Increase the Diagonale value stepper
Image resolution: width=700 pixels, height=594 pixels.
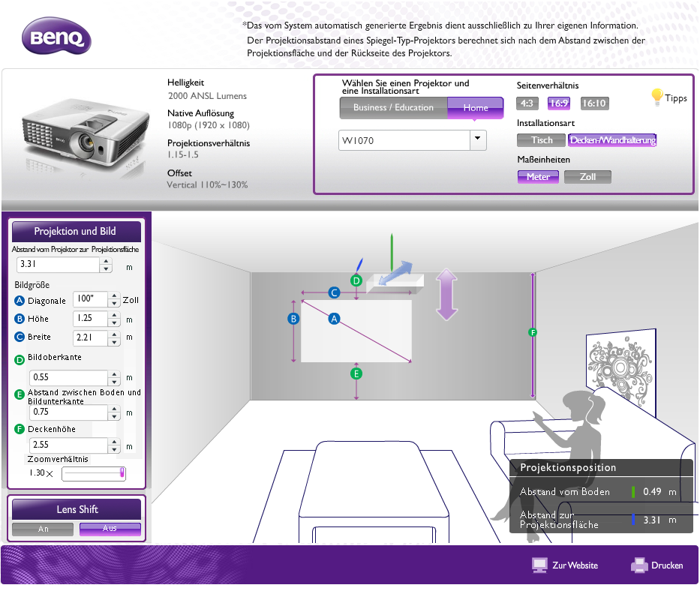[114, 295]
